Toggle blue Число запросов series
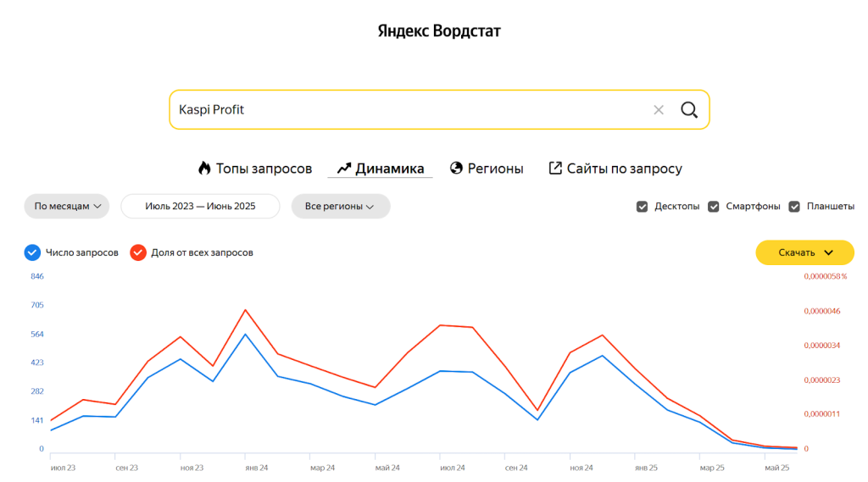Screen dimensions: 868x482 click(33, 252)
